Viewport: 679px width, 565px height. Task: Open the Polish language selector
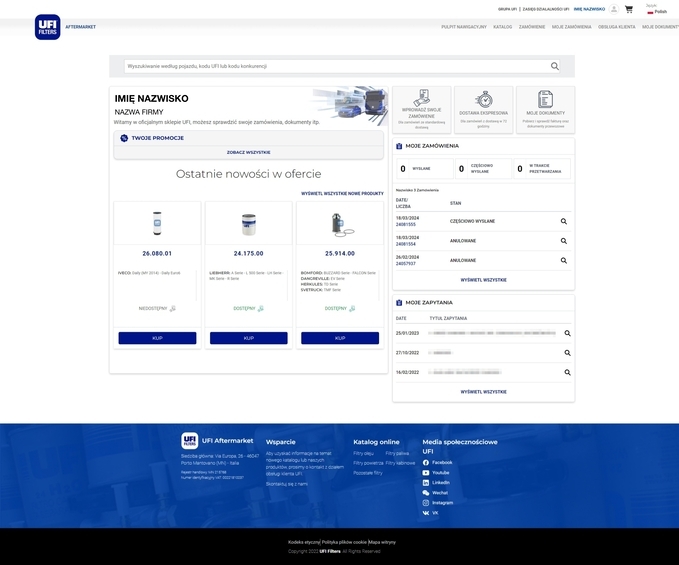(x=655, y=11)
